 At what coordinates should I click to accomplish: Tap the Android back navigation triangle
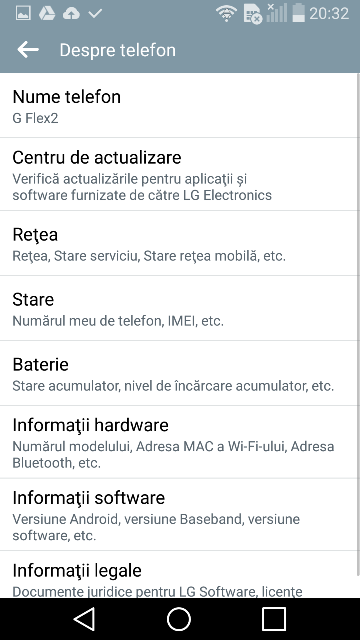(x=84, y=619)
